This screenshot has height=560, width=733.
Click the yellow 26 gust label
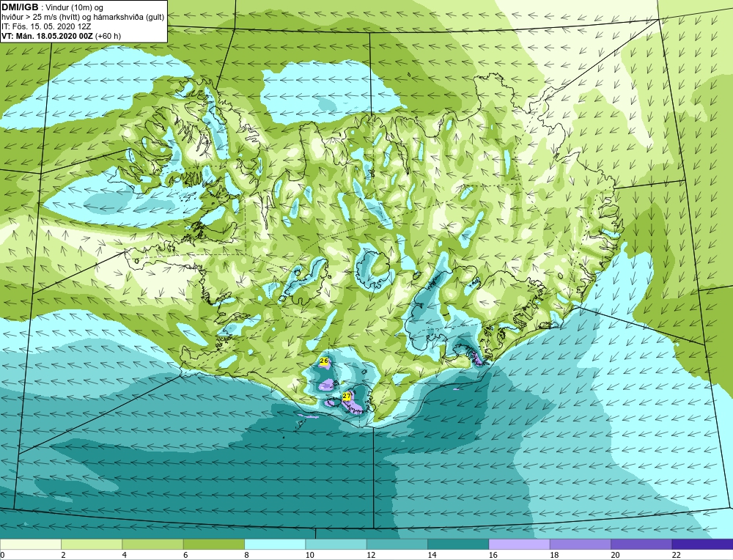(324, 361)
